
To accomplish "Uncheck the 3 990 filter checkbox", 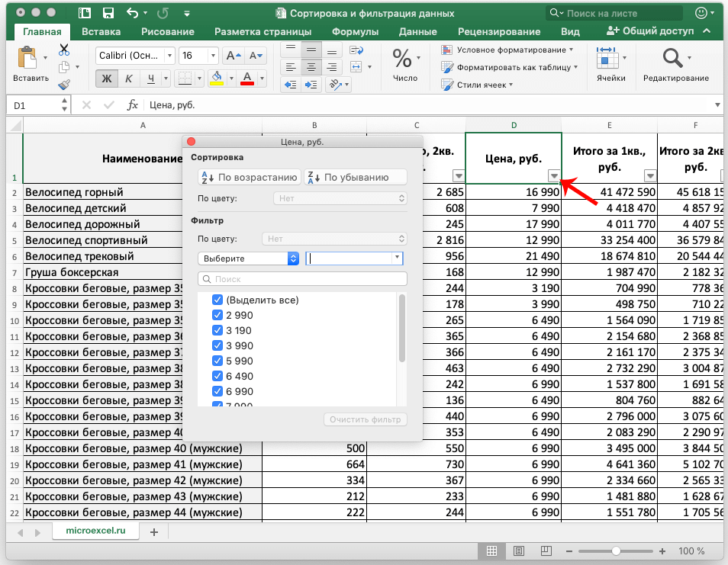I will (x=217, y=345).
